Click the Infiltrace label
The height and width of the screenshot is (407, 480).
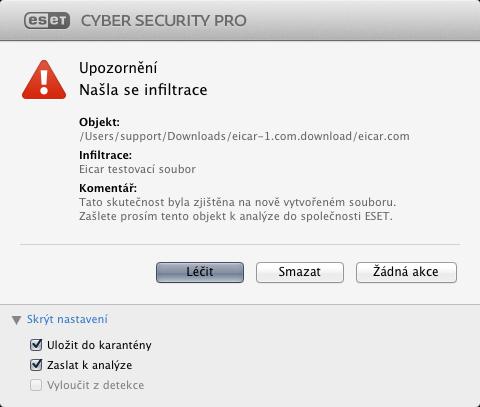click(105, 155)
